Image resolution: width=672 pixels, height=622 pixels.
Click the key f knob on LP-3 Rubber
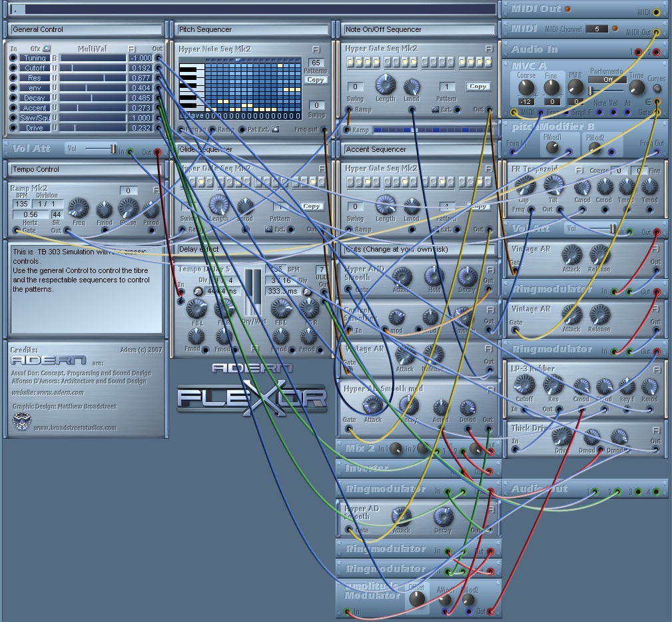[x=627, y=386]
